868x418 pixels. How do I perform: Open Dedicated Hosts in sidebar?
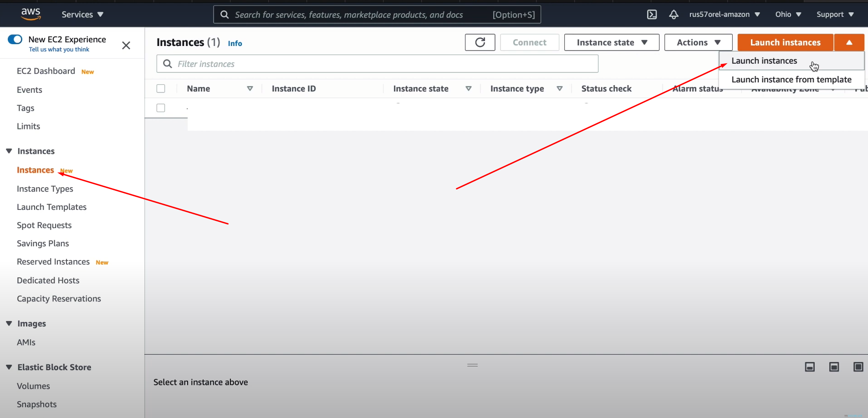48,280
